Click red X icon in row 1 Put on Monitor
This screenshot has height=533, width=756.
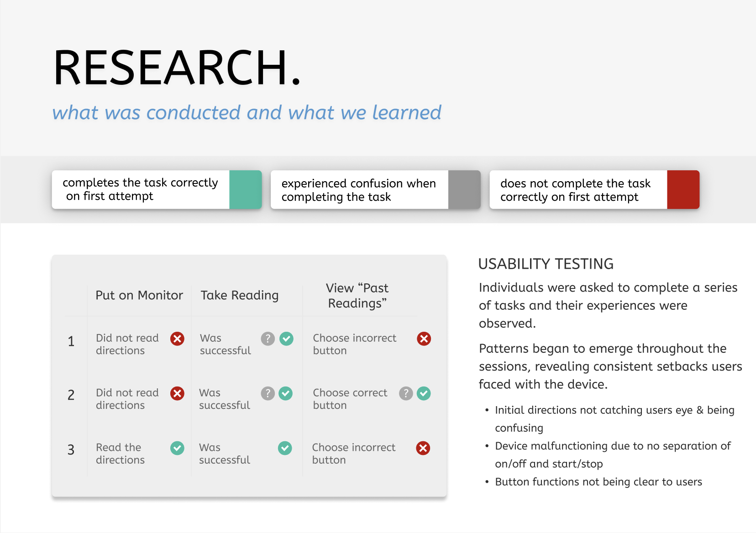pos(177,339)
